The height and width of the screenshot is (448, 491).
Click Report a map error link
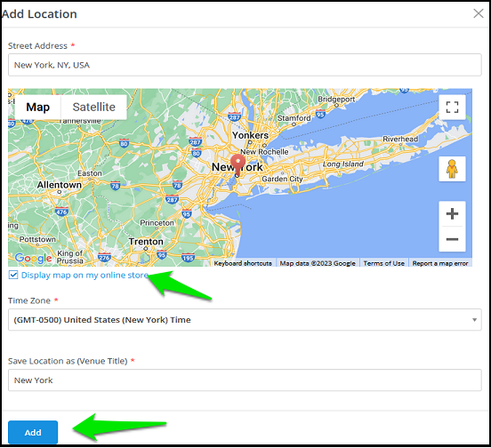point(440,263)
